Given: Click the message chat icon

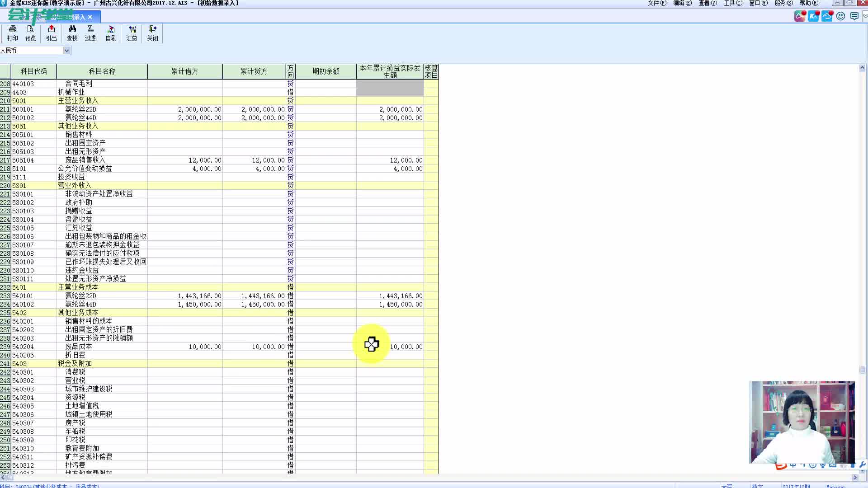Looking at the screenshot, I should coord(854,16).
